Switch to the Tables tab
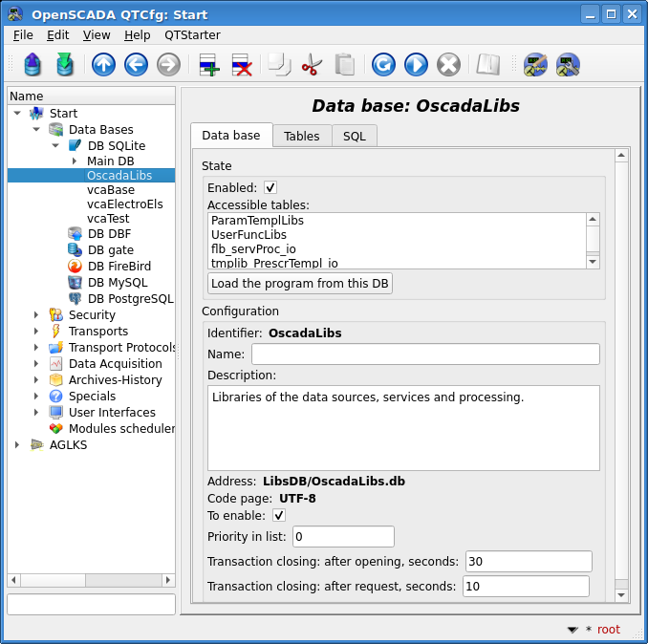 pyautogui.click(x=302, y=137)
